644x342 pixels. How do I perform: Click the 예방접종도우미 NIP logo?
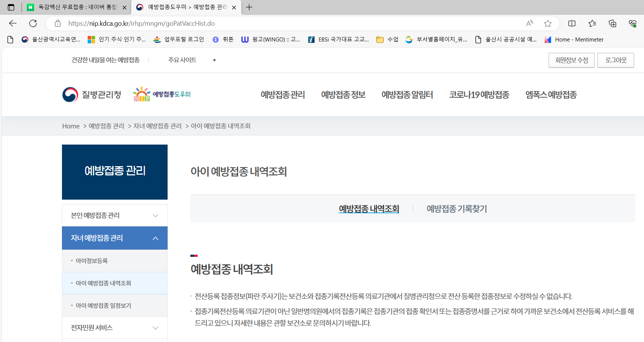pos(161,94)
